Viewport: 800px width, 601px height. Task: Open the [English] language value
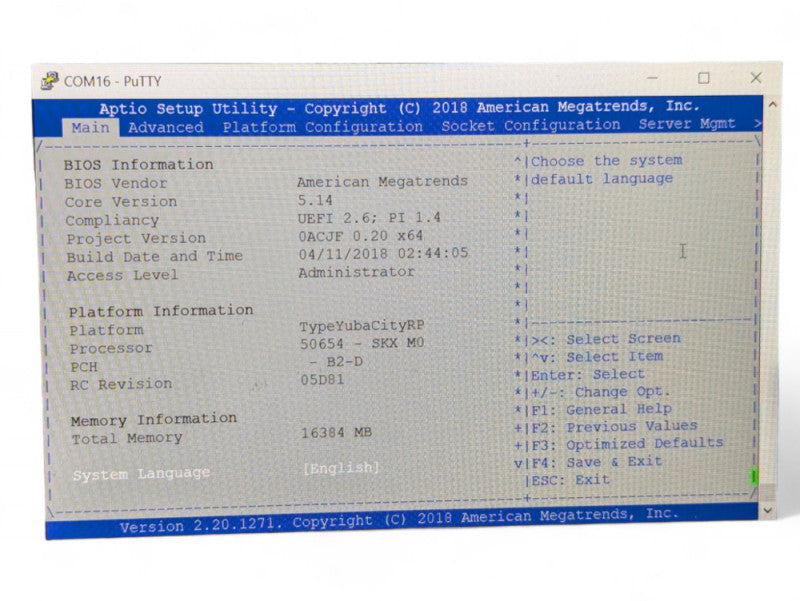click(x=341, y=468)
